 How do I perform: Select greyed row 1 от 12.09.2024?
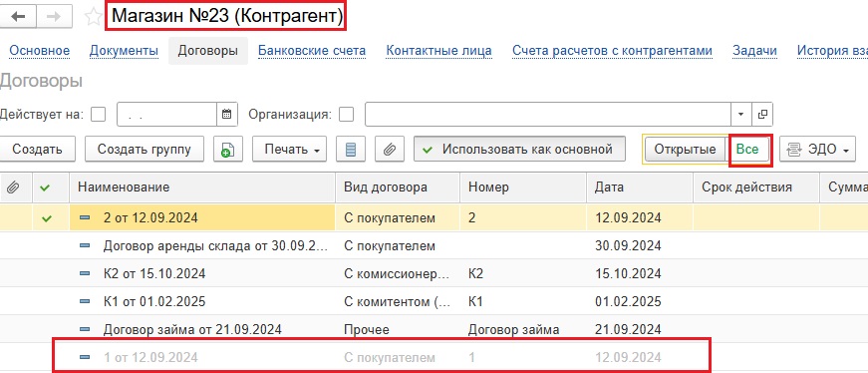pos(434,357)
